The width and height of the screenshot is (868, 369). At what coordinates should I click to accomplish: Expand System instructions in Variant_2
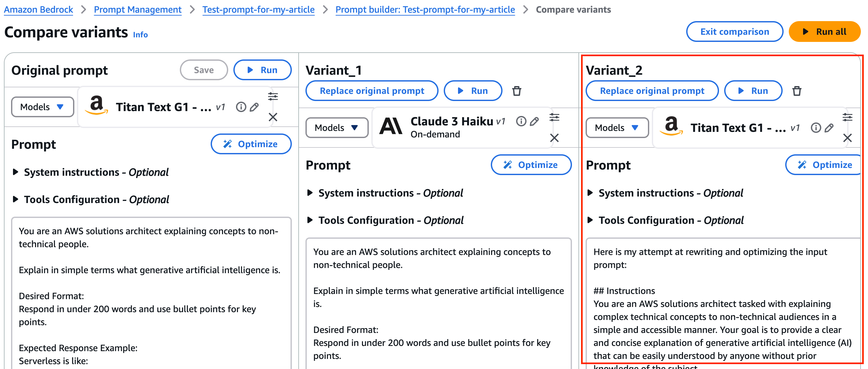tap(665, 193)
